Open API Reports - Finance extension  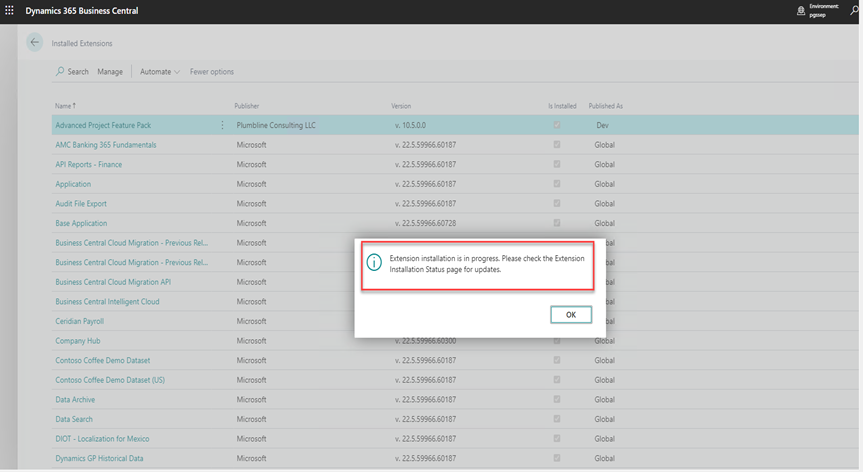point(89,164)
